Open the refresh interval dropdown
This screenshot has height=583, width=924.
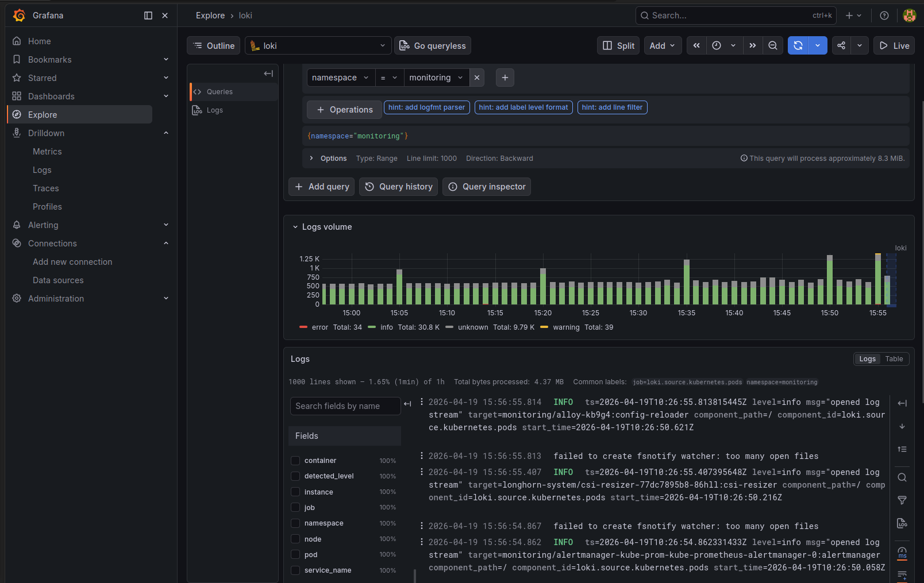tap(818, 45)
